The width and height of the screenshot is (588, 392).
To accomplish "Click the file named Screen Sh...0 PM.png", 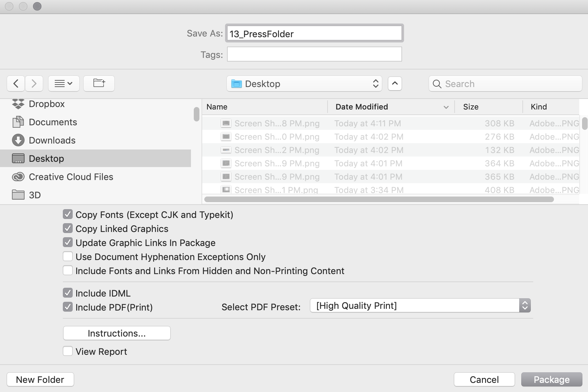I will (x=277, y=137).
